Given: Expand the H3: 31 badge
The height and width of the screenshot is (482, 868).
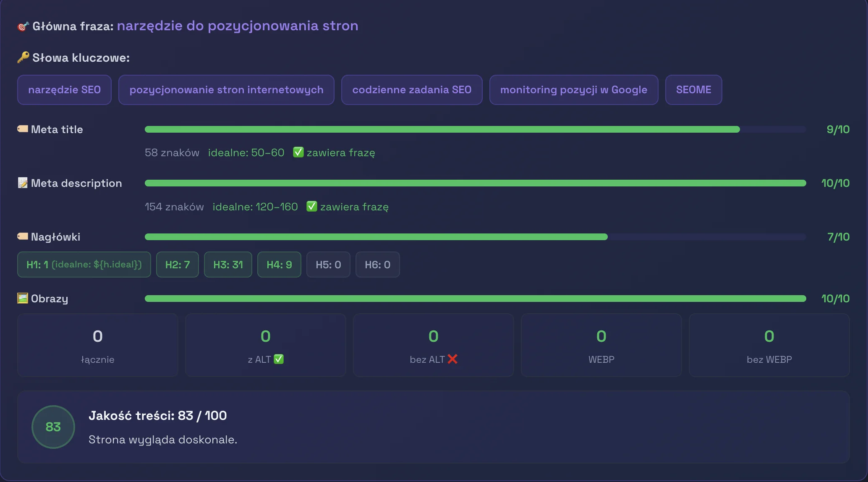Looking at the screenshot, I should [x=228, y=265].
